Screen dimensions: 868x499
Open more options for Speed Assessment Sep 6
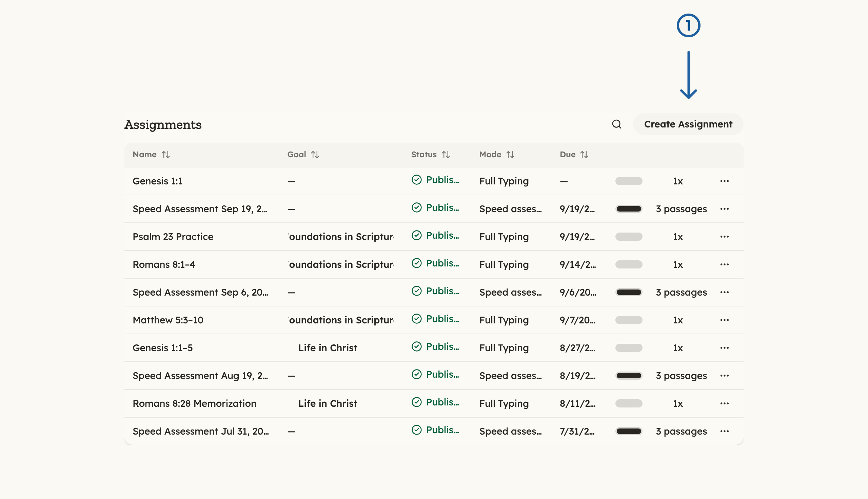tap(725, 292)
